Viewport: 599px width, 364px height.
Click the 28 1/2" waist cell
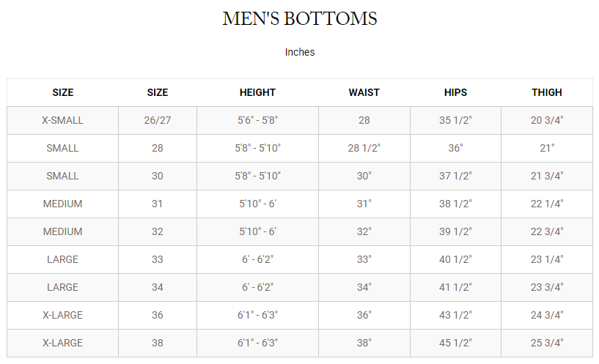click(x=364, y=148)
